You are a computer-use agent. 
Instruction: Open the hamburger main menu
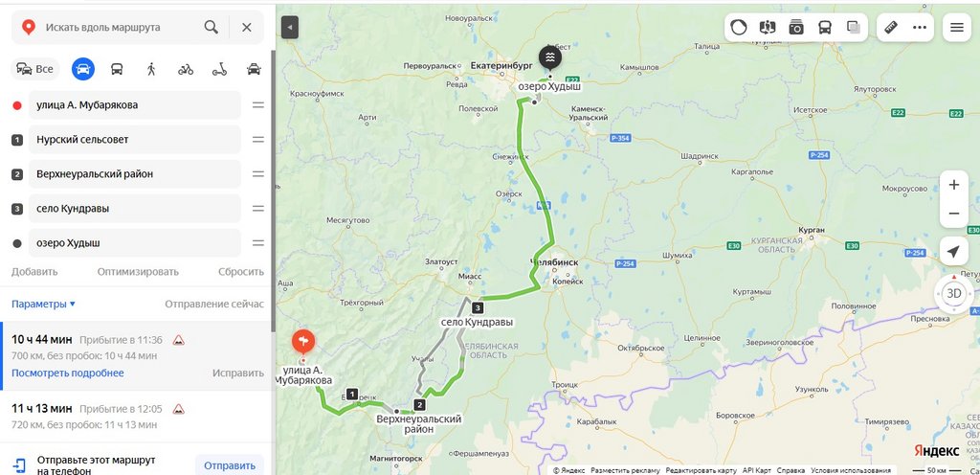tap(957, 28)
